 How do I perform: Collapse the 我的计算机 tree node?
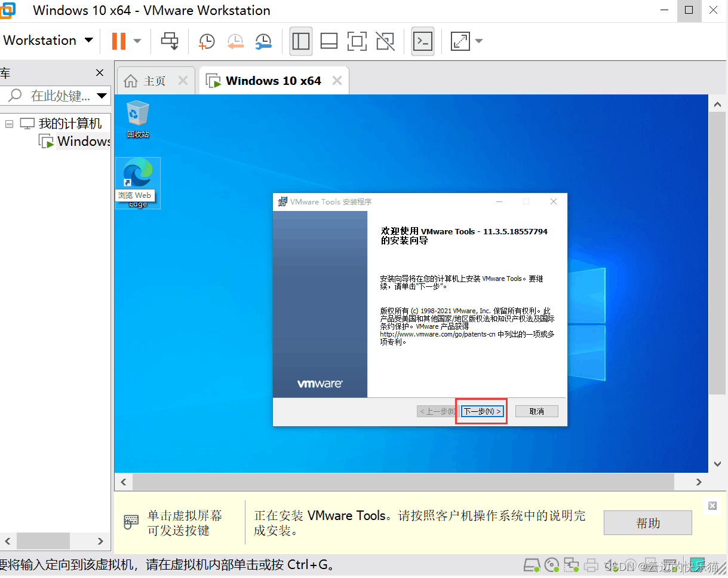(9, 124)
